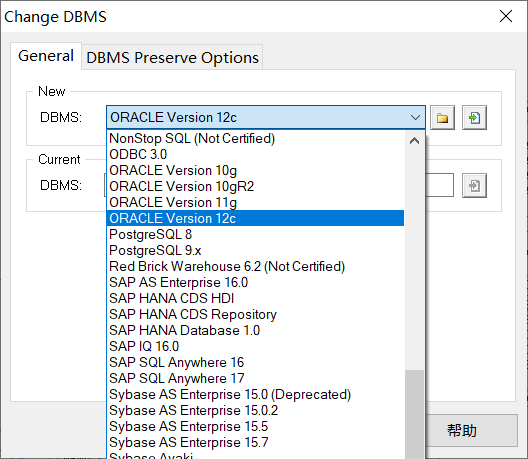Viewport: 528px width, 459px height.
Task: Pick Sybase AS Enterprise 15.0 (Deprecated)
Action: coord(255,394)
